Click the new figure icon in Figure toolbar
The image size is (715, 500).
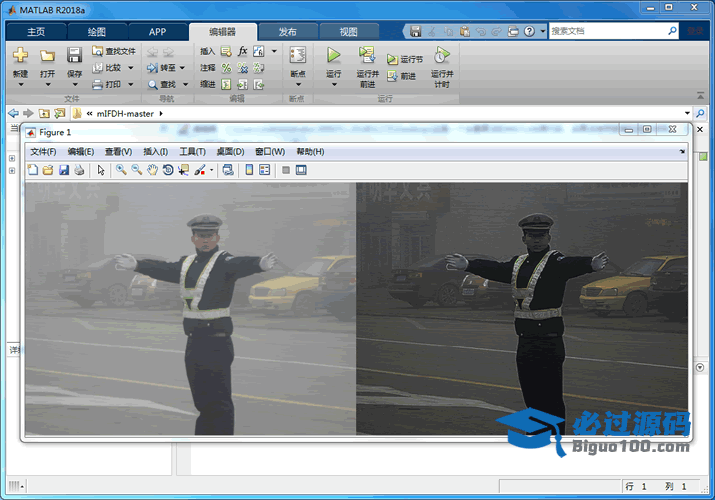(x=33, y=170)
